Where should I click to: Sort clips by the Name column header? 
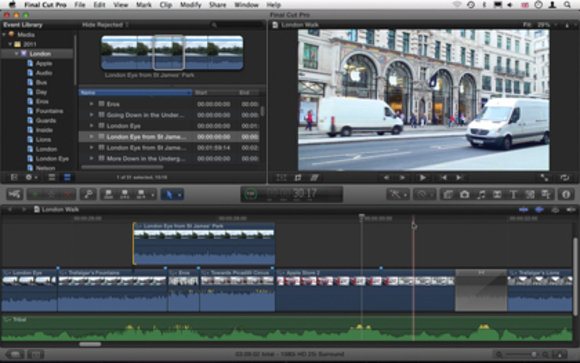point(135,93)
